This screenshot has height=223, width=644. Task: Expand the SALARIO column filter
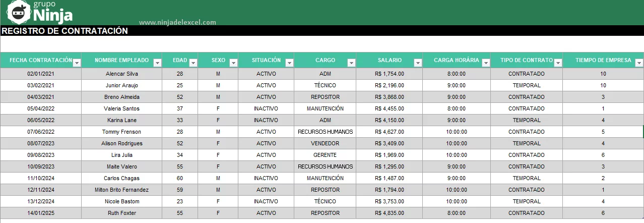click(x=418, y=63)
